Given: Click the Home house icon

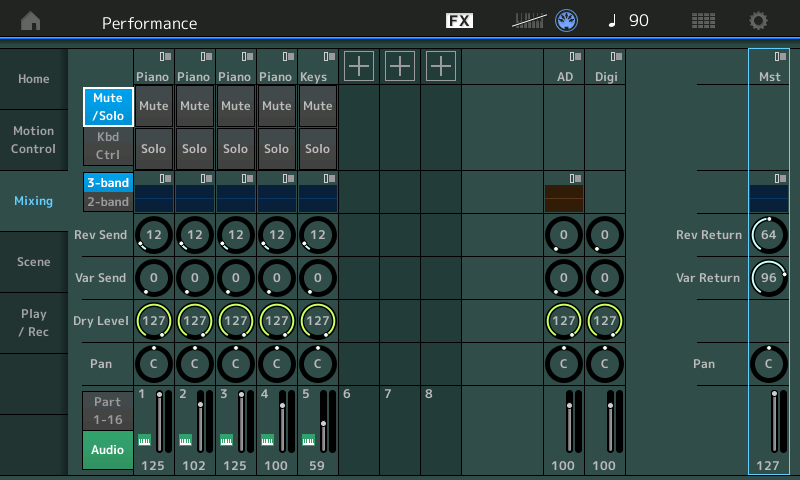Looking at the screenshot, I should tap(31, 21).
